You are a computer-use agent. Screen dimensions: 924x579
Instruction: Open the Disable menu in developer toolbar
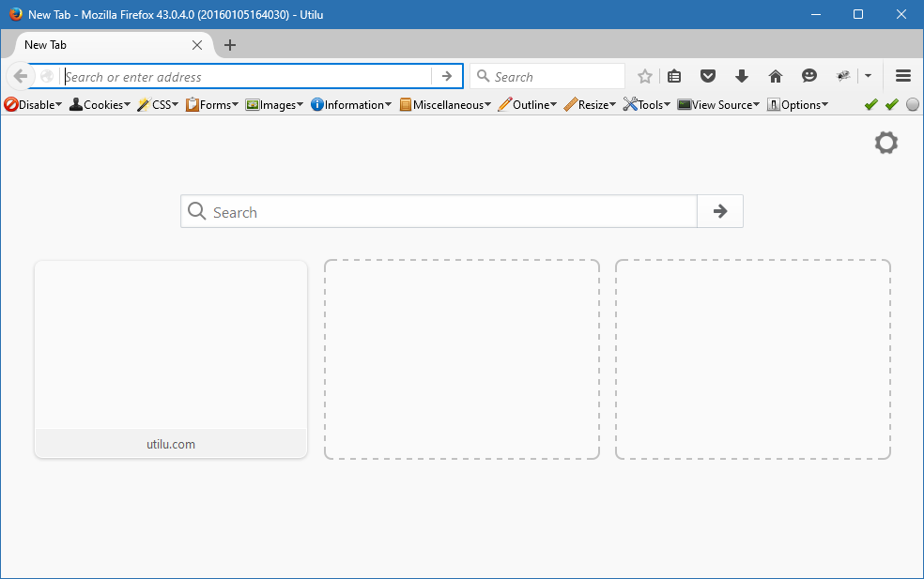click(x=33, y=105)
